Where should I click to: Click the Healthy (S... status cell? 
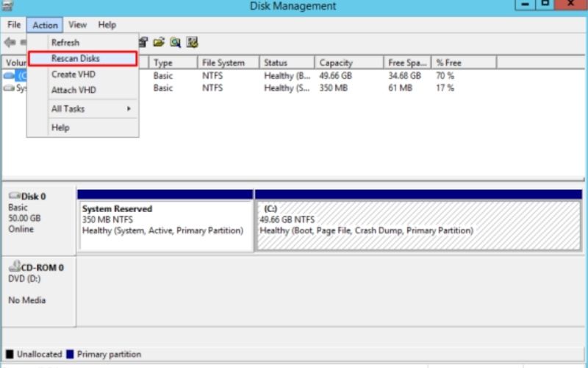287,88
